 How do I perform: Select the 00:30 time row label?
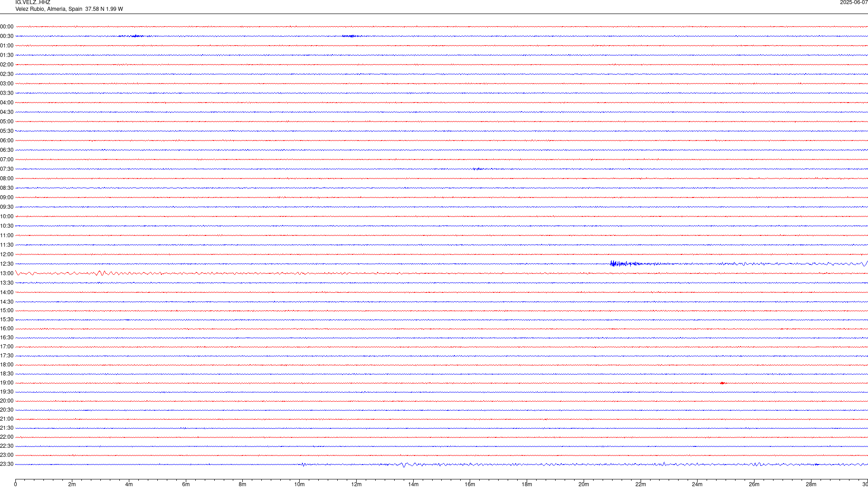click(7, 36)
